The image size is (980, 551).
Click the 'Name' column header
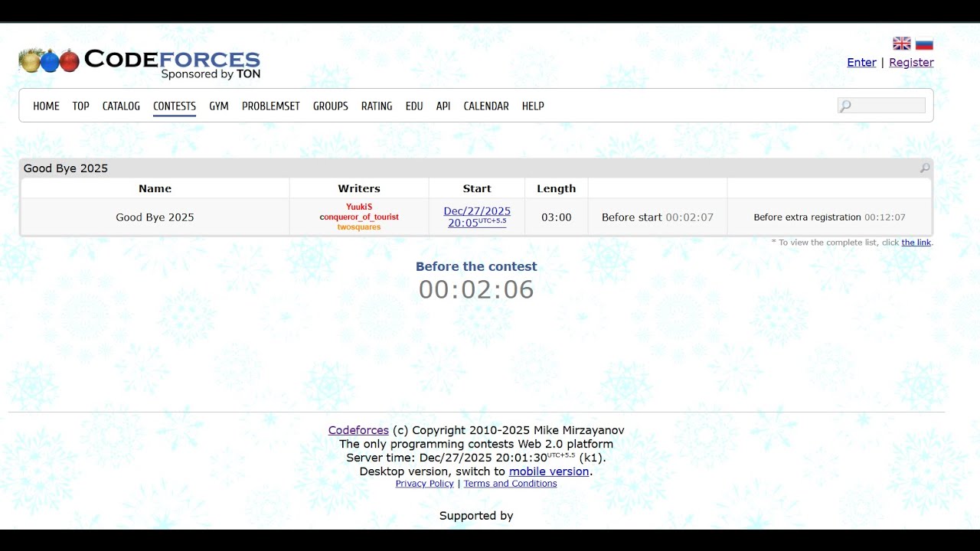coord(155,188)
